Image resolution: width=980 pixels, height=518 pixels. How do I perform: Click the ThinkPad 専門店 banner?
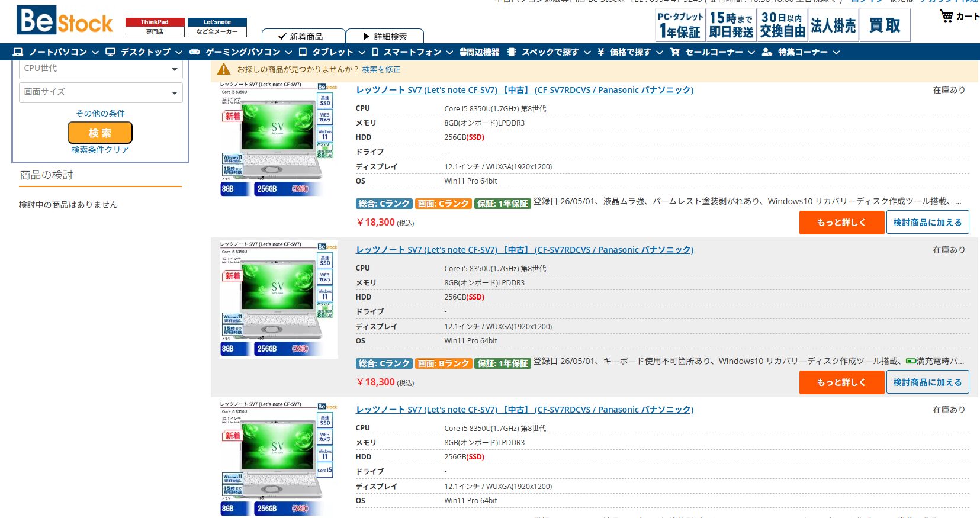tap(155, 27)
